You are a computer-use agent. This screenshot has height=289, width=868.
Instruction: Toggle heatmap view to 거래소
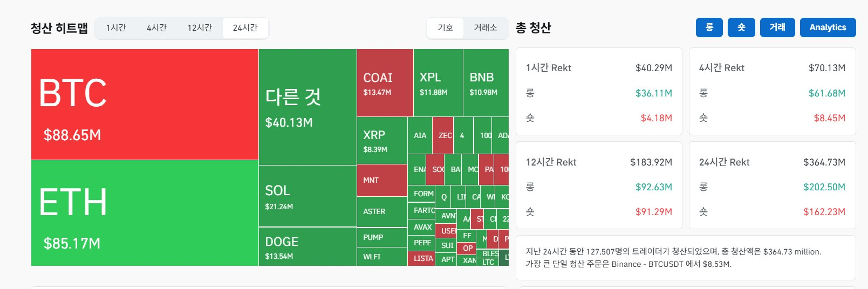(486, 28)
